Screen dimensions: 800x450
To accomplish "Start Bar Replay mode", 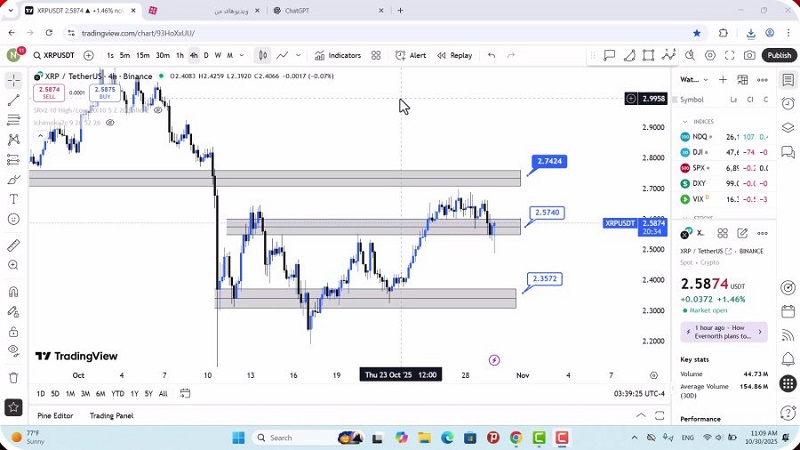I will tap(454, 56).
